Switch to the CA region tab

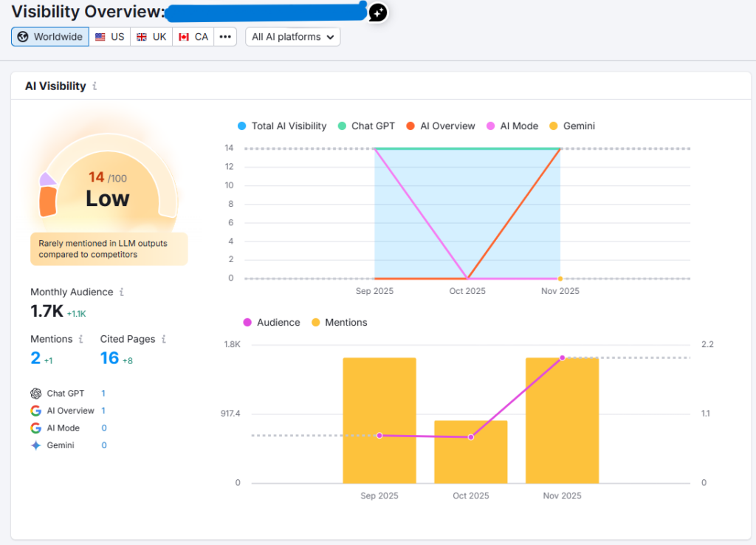[x=193, y=37]
